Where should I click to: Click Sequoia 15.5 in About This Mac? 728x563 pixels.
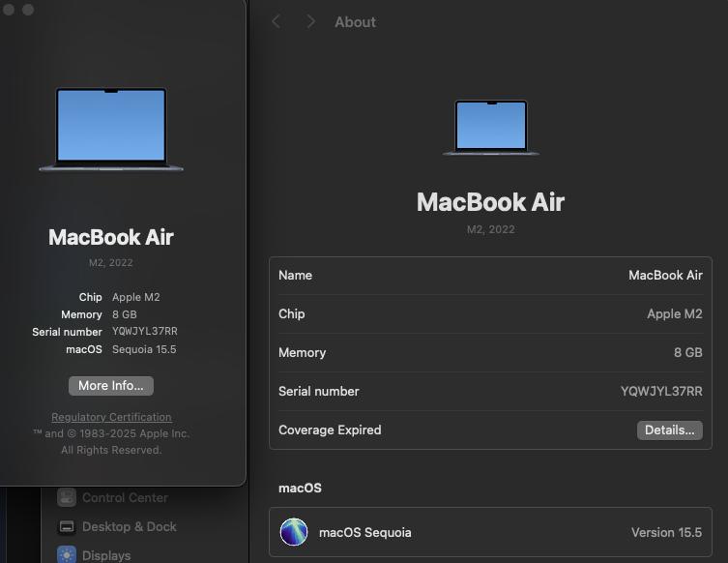(x=144, y=349)
